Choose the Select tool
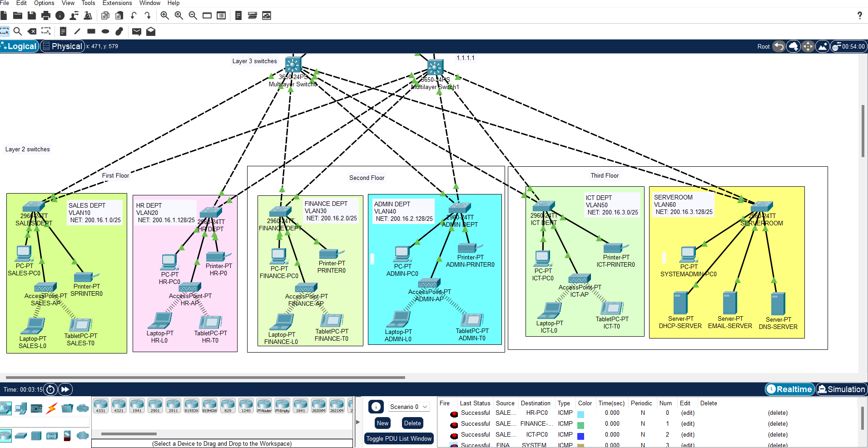Screen dimensions: 868x448 click(4, 31)
